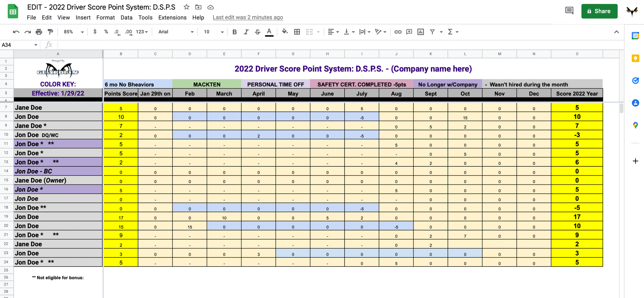The width and height of the screenshot is (644, 298).
Task: Toggle italic formatting
Action: tap(246, 32)
